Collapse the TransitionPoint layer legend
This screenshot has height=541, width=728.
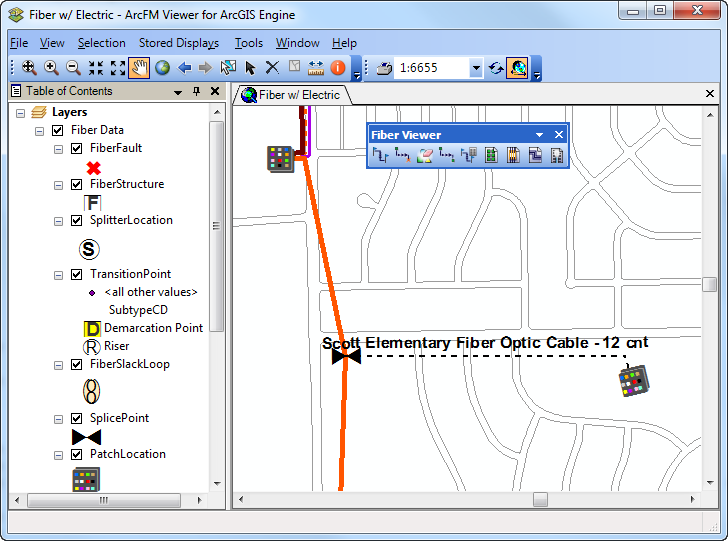pos(59,274)
